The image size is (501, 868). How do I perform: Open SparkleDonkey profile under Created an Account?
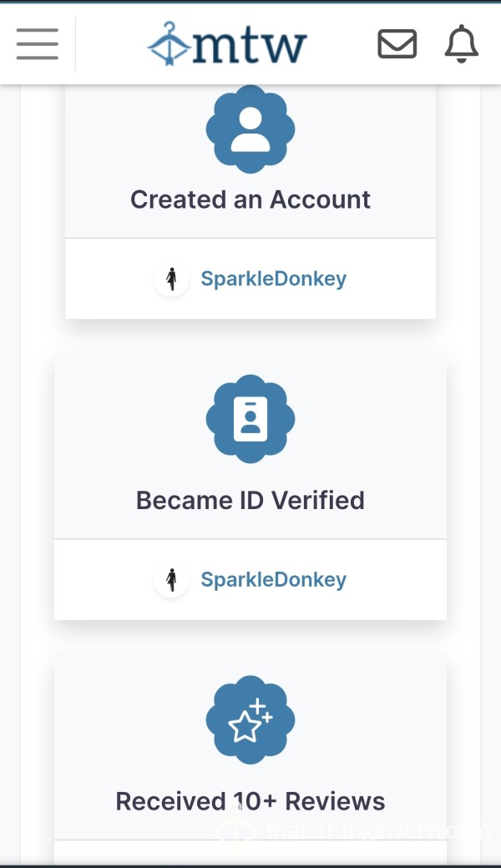[x=274, y=279]
